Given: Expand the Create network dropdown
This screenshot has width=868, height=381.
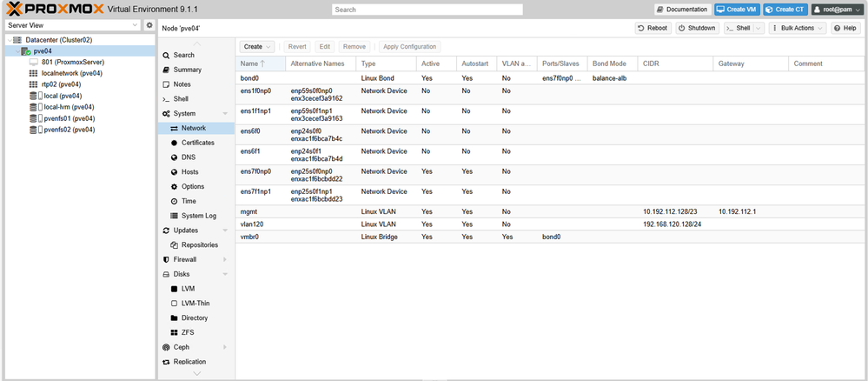Looking at the screenshot, I should (257, 47).
